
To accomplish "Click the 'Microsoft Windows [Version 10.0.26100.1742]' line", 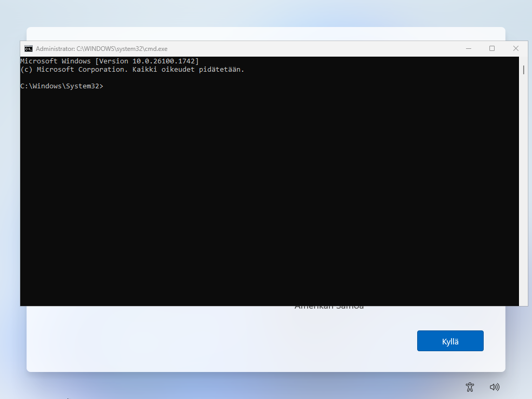I will tap(110, 61).
